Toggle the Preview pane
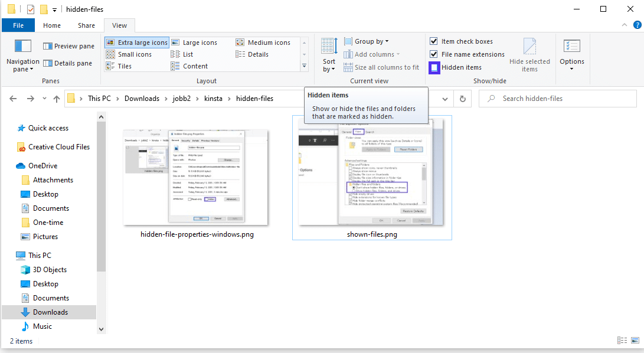 pos(68,45)
